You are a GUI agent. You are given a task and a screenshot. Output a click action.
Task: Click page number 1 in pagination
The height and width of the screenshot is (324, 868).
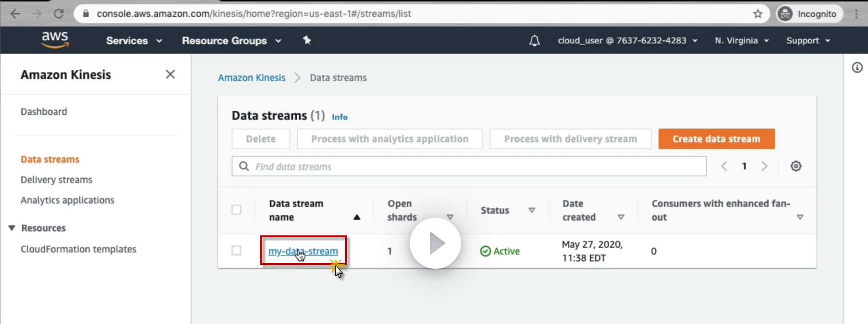(x=744, y=166)
